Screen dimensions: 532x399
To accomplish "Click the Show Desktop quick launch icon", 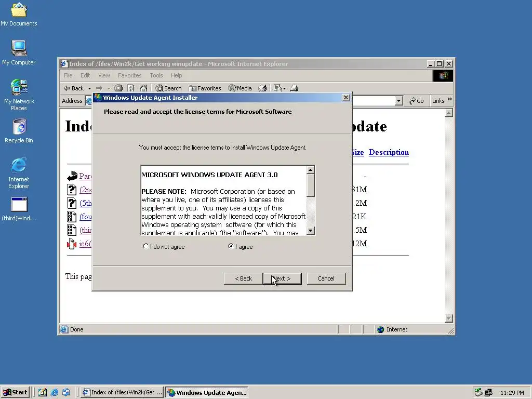I will pos(43,393).
